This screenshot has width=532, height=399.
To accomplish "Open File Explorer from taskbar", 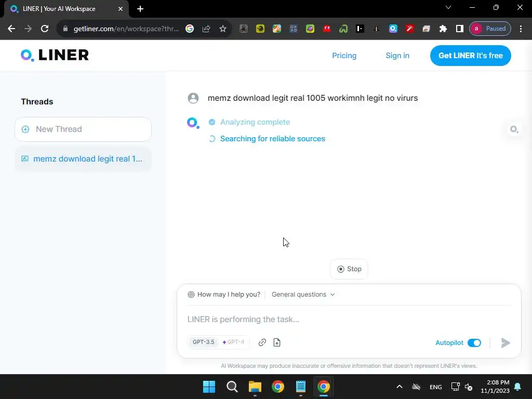I will coord(255,387).
